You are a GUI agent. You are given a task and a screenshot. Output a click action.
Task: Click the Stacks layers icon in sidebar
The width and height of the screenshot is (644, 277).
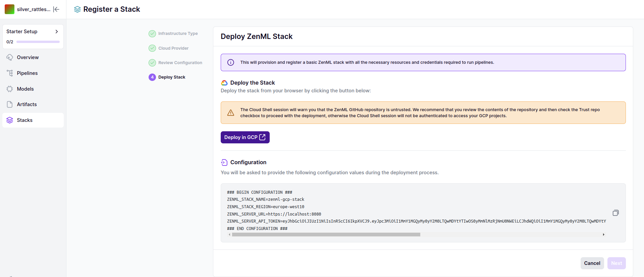[x=10, y=120]
